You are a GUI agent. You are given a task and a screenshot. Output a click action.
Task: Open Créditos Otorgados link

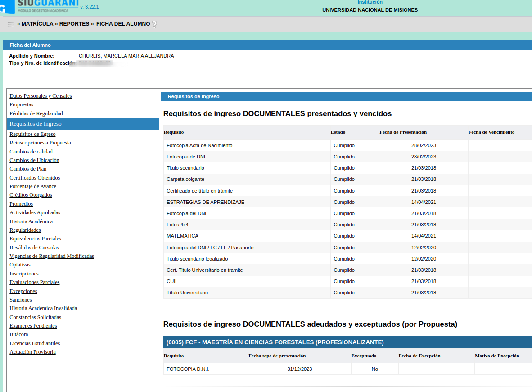[31, 195]
